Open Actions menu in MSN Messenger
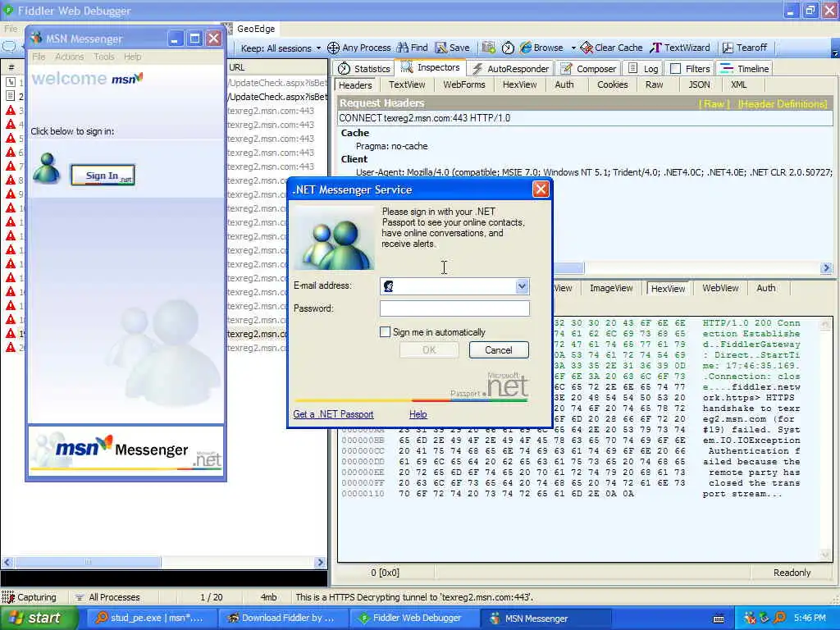This screenshot has height=630, width=840. tap(70, 57)
